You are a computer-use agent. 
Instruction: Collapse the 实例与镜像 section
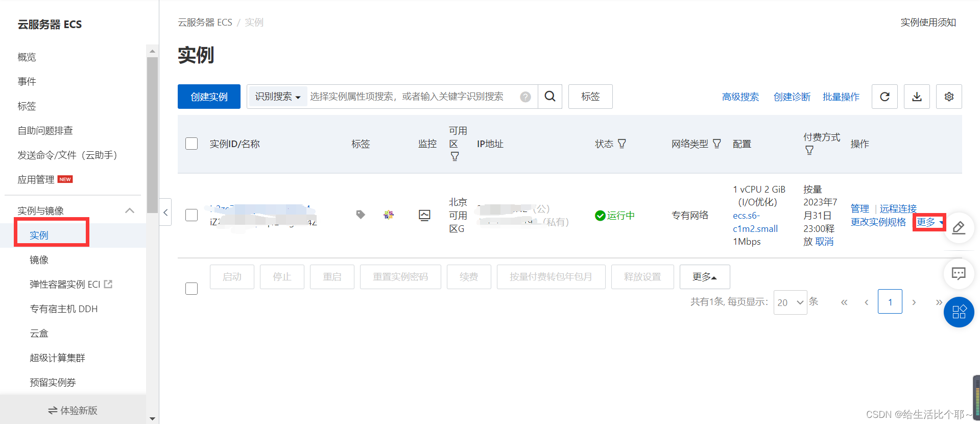pyautogui.click(x=130, y=210)
